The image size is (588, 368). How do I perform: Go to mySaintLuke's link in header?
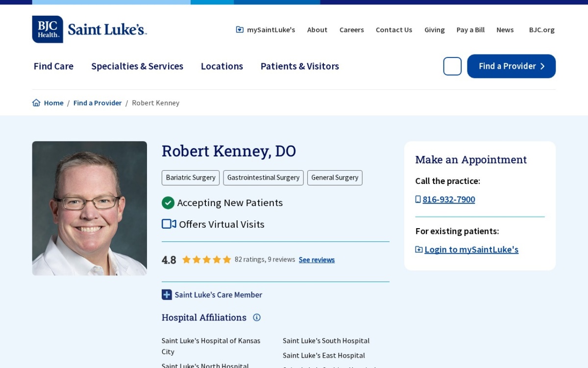(x=271, y=30)
